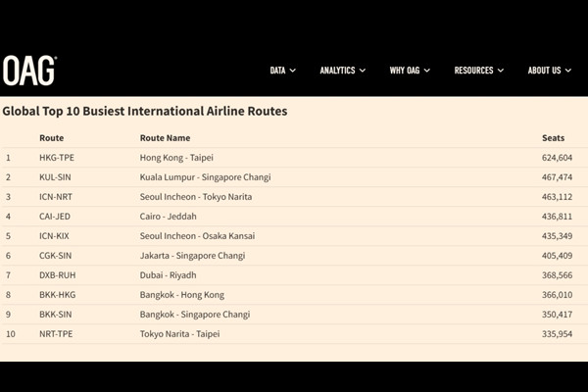Select the ICN-NRT route code
588x392 pixels.
tap(56, 197)
